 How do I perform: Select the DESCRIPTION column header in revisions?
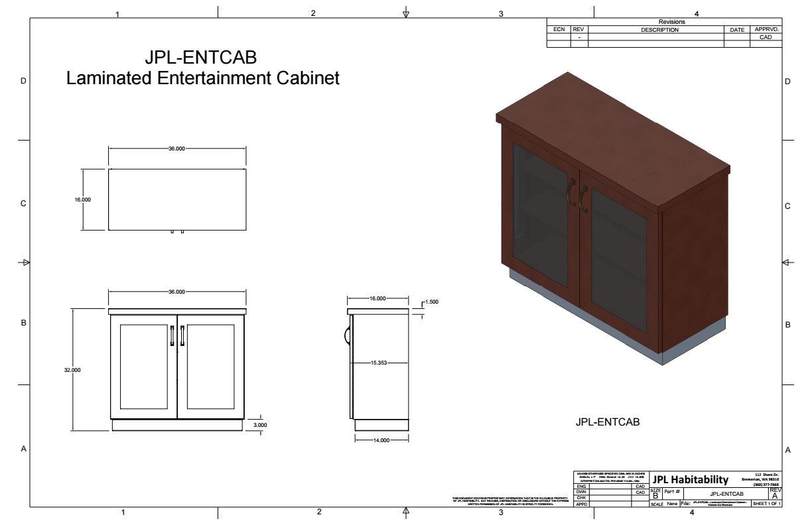coord(655,30)
